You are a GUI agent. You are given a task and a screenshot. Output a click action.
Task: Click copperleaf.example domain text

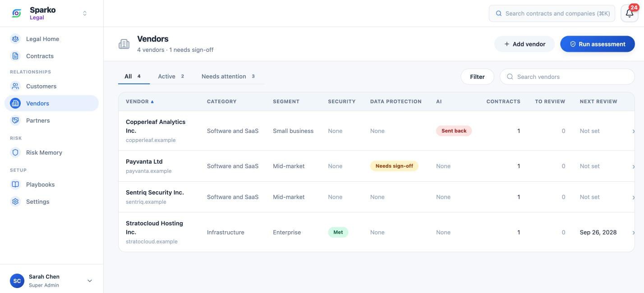click(151, 140)
